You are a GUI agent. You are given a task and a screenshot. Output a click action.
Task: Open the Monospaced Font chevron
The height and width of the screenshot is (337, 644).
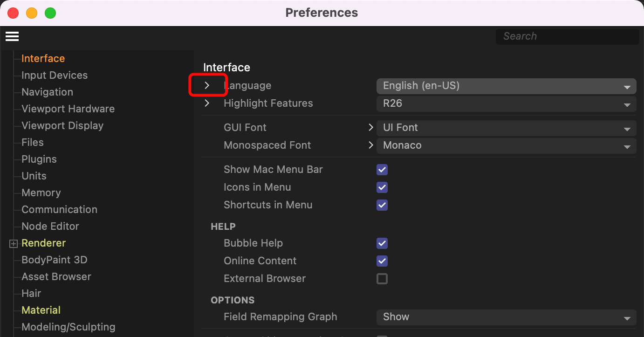pyautogui.click(x=370, y=145)
